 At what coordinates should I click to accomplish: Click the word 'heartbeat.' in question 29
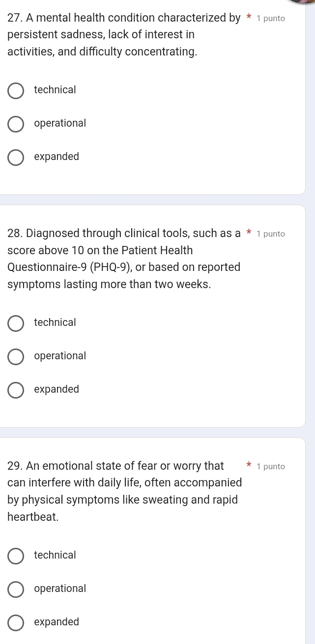click(x=33, y=517)
